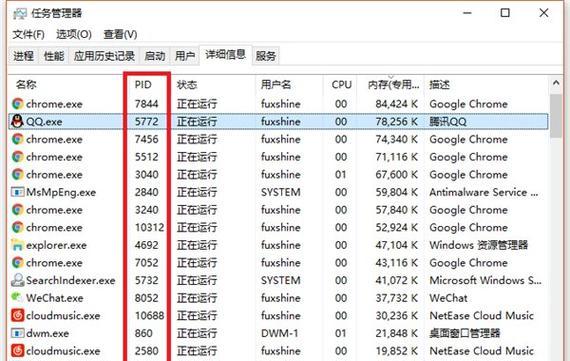Open the 查看(V) menu
The height and width of the screenshot is (361, 570).
(120, 35)
